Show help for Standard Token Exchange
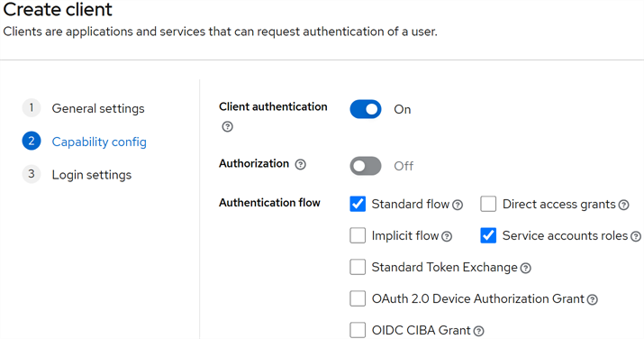 [526, 268]
